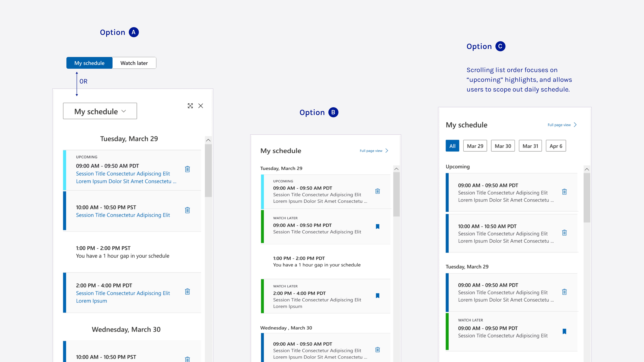Image resolution: width=644 pixels, height=362 pixels.
Task: Click expand icon in Option A panel
Action: pyautogui.click(x=190, y=106)
